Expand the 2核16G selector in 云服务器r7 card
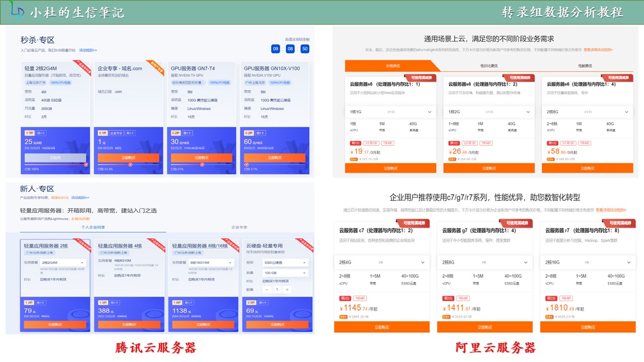 [x=588, y=262]
